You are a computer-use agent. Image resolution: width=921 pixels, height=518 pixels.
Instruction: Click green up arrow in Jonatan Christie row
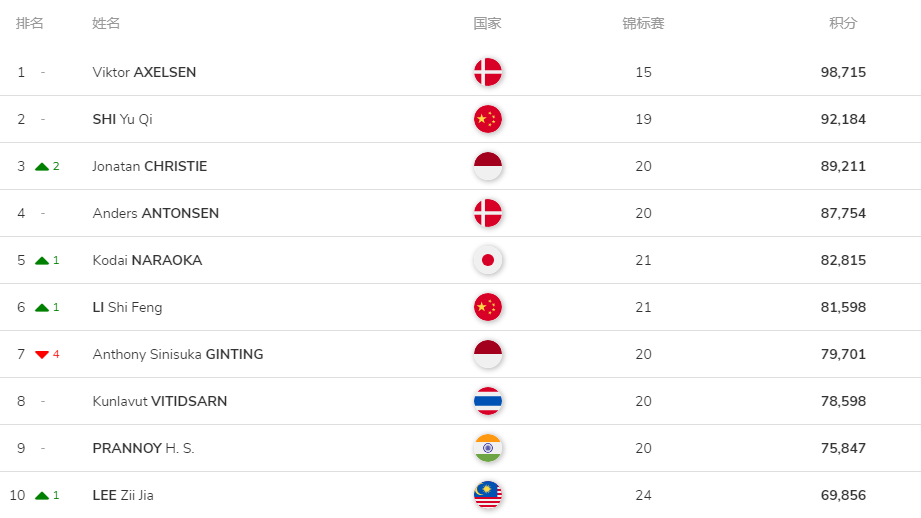pyautogui.click(x=42, y=167)
